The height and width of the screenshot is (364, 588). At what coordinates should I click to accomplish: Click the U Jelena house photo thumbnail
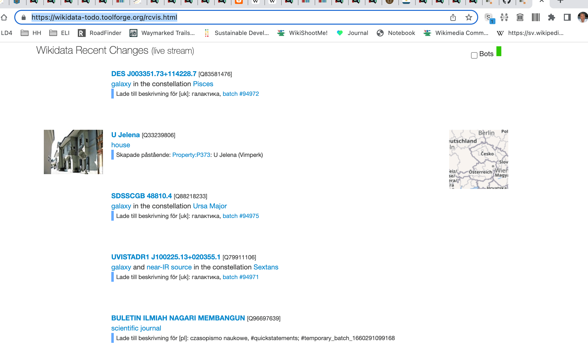coord(73,152)
